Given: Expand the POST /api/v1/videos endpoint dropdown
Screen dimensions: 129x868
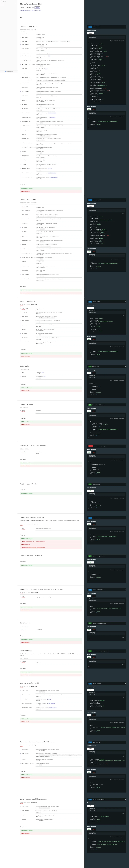Looking at the screenshot, I should point(107,27).
